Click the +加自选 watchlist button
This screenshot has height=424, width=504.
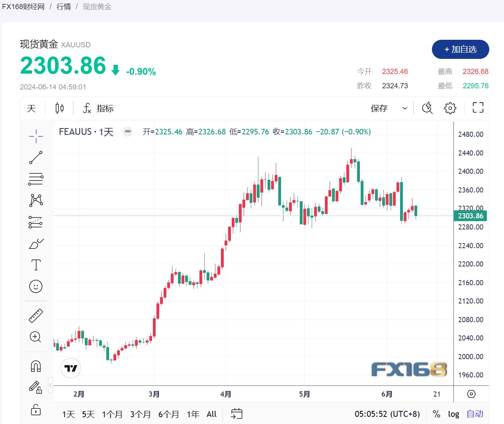460,49
